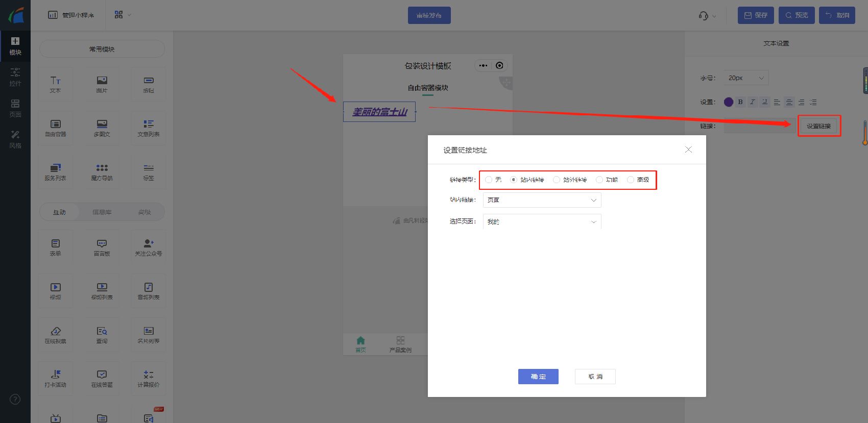868x423 pixels.
Task: Toggle bold text formatting
Action: coord(740,102)
